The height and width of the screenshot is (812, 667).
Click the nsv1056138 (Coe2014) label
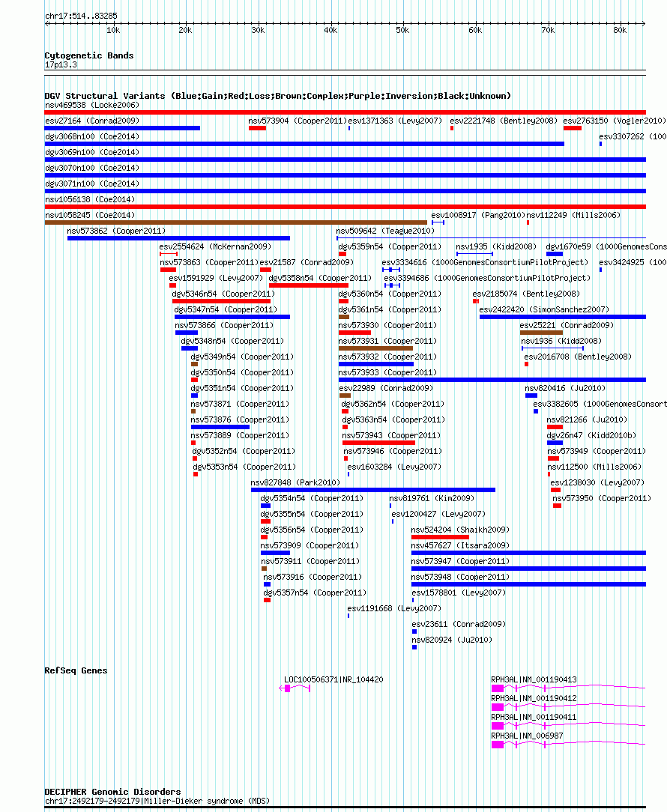[90, 199]
